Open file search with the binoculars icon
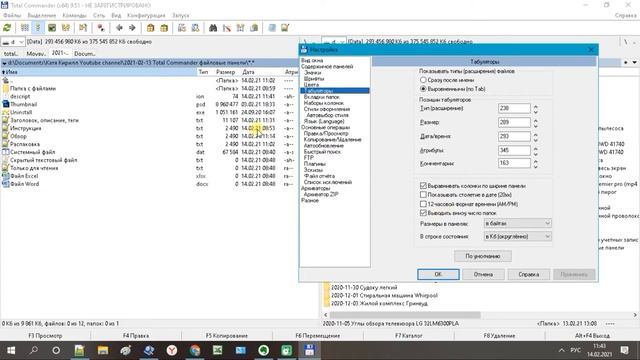This screenshot has width=640, height=360. point(213,28)
